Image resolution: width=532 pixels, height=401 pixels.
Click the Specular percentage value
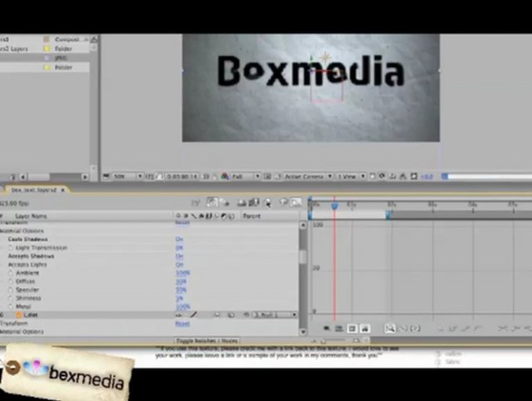point(181,290)
